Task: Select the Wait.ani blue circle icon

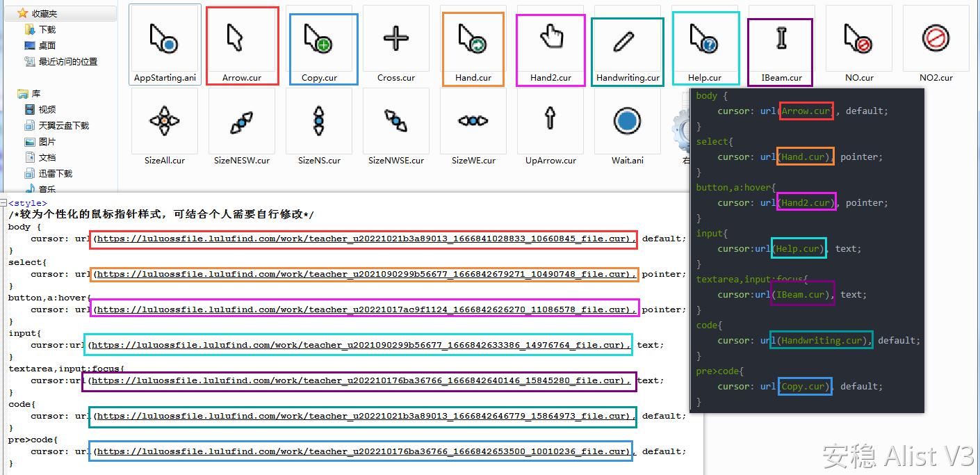Action: coord(627,121)
